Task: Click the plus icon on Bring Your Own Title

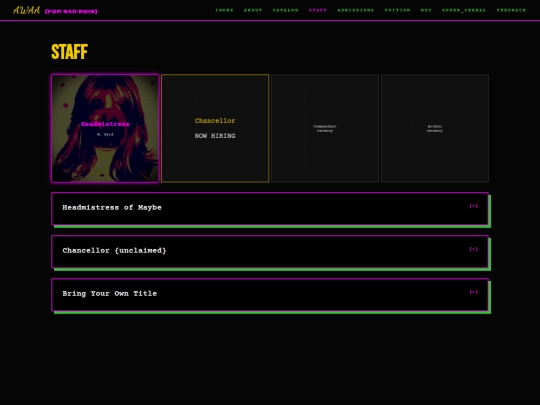Action: [474, 292]
